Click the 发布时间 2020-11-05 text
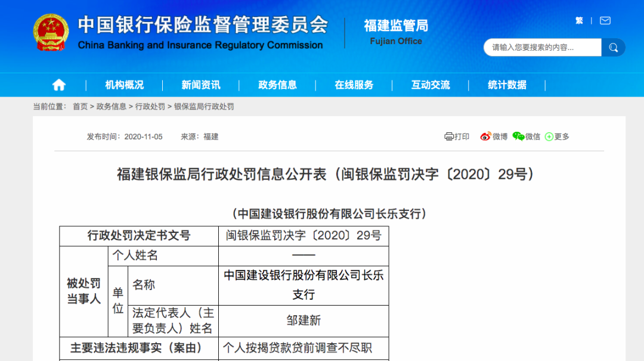The image size is (644, 361). coord(125,136)
